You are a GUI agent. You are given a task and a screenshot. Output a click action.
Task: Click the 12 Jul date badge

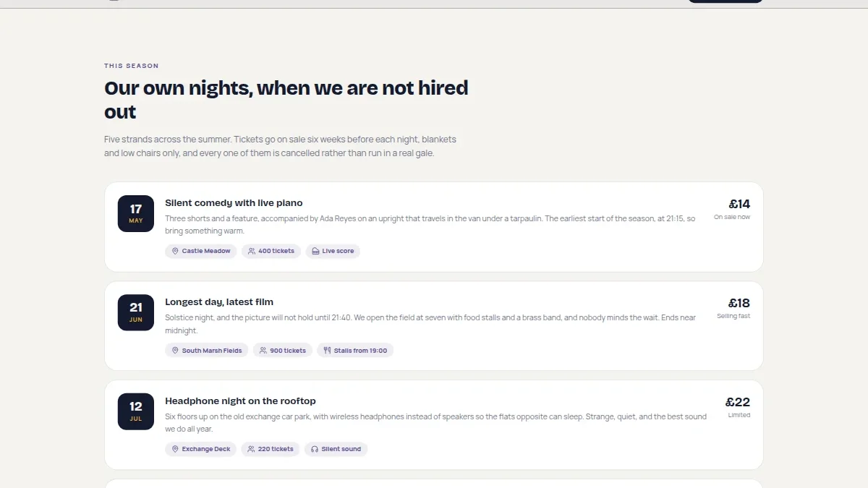coord(136,411)
